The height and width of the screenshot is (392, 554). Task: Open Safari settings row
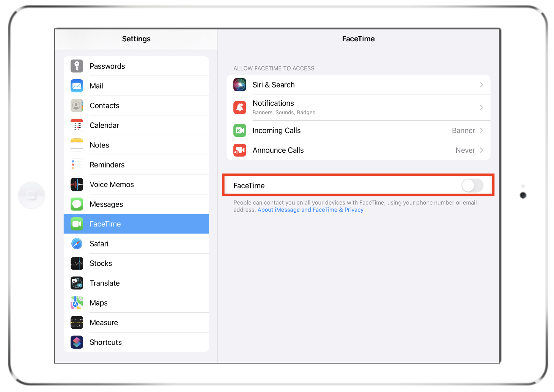pyautogui.click(x=136, y=243)
